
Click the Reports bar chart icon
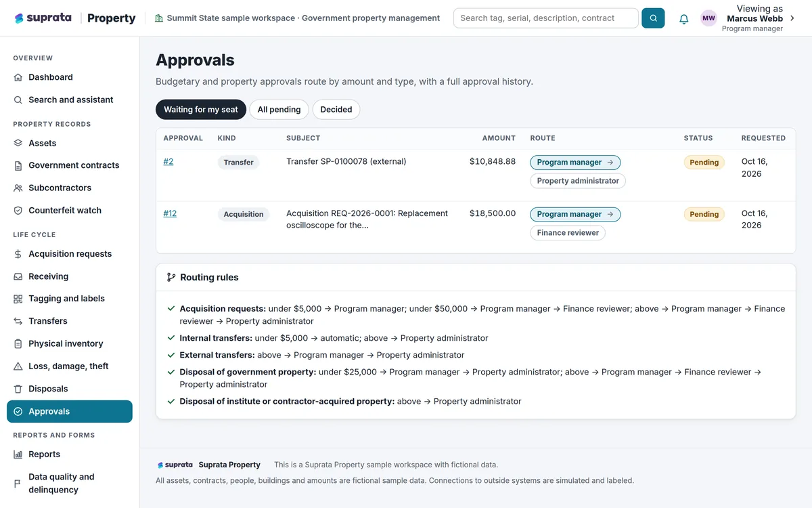(x=18, y=454)
